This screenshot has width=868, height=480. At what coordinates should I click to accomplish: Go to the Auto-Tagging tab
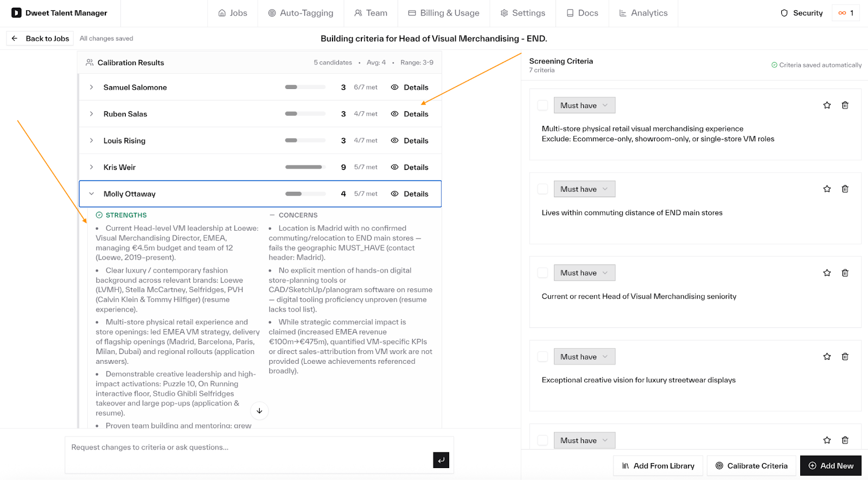pos(301,13)
